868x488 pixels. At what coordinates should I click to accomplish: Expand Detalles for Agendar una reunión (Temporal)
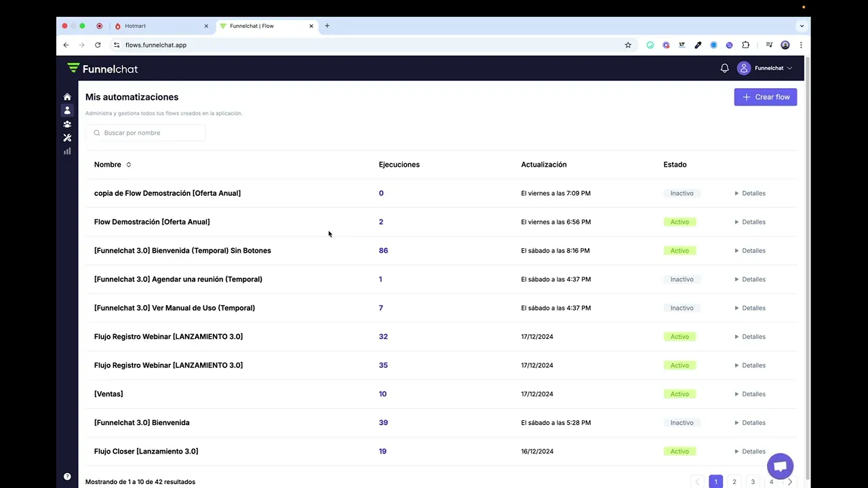[750, 279]
